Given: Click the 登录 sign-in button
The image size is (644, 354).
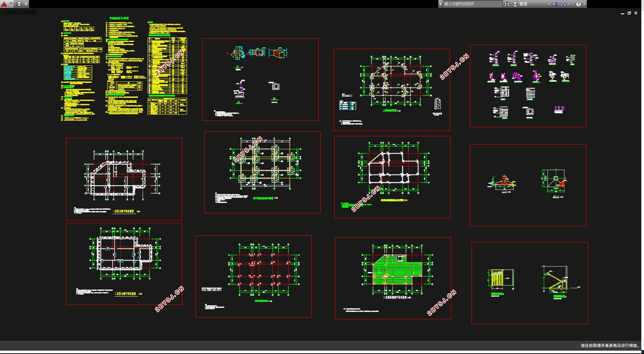Looking at the screenshot, I should point(523,4).
